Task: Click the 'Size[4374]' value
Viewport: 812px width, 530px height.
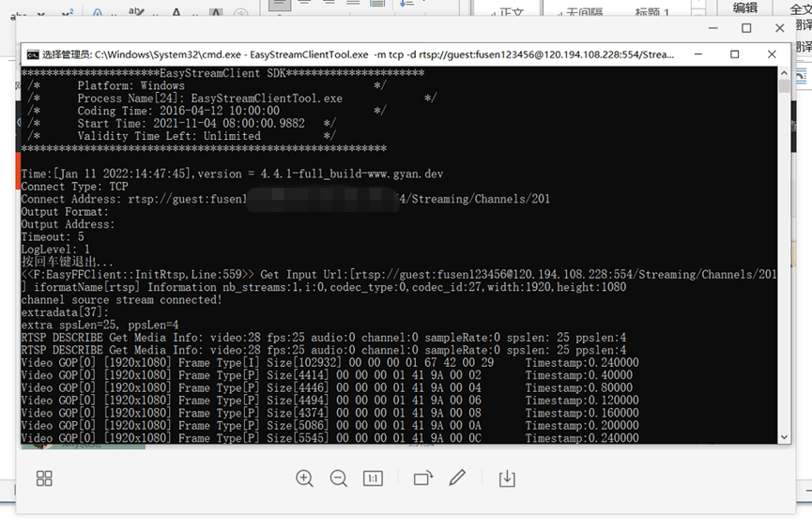Action: tap(298, 413)
